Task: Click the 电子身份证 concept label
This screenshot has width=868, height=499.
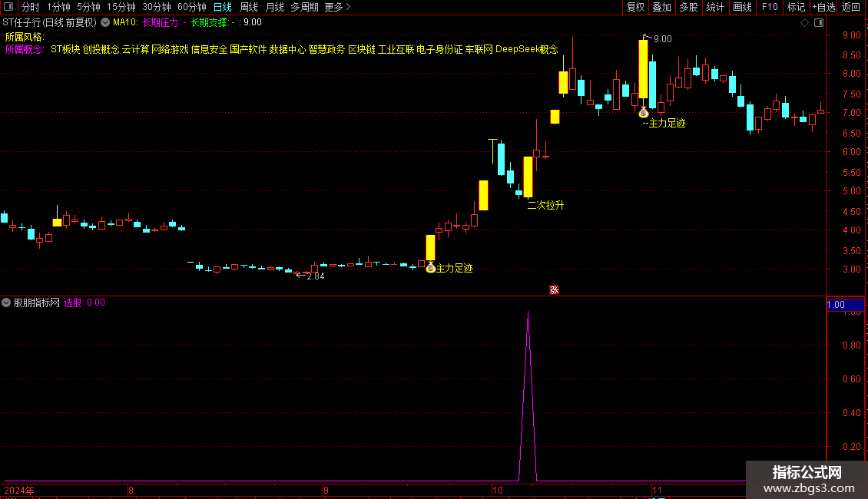Action: click(439, 49)
